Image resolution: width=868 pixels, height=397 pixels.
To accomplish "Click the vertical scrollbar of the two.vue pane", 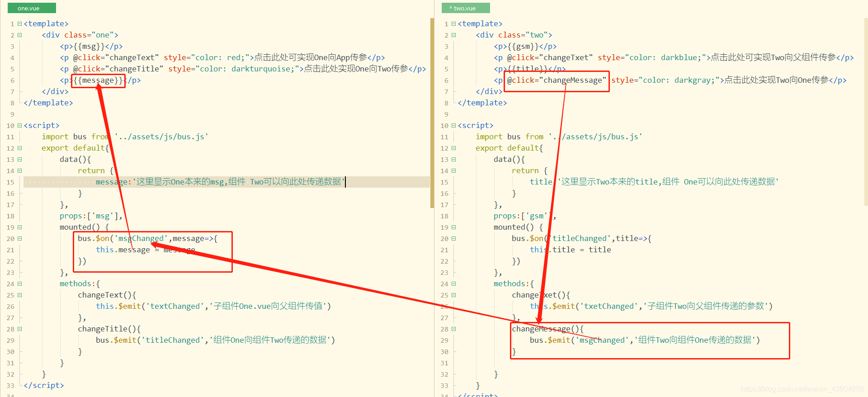I will [x=866, y=113].
